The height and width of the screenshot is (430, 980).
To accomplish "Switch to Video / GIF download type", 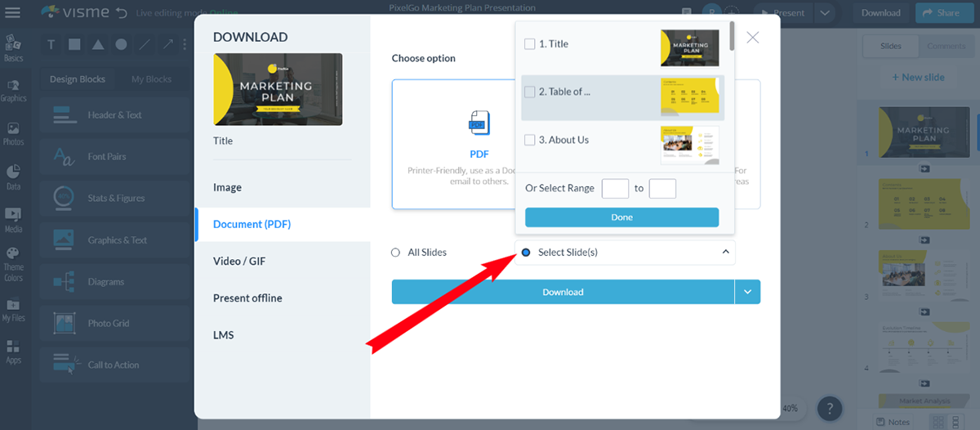I will tap(239, 262).
